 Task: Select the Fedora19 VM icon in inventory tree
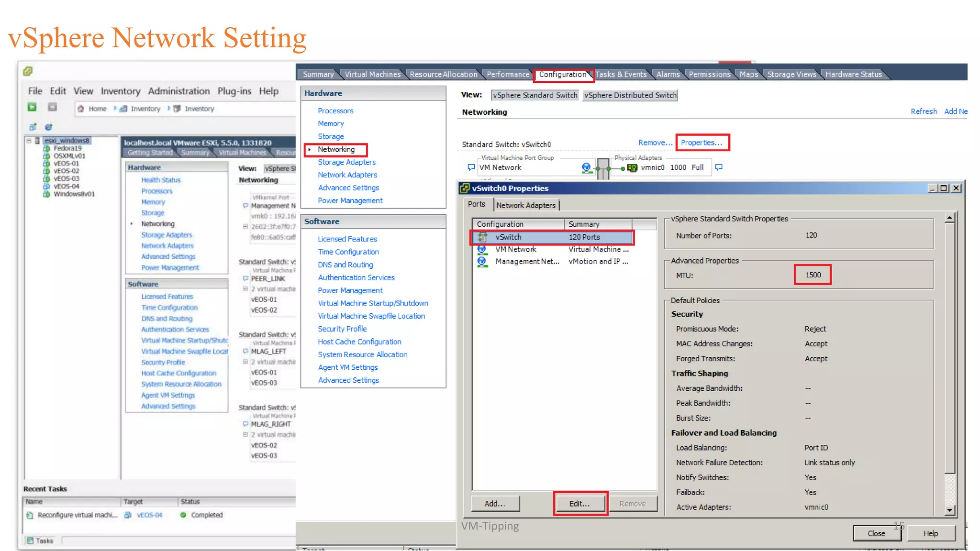pos(47,148)
